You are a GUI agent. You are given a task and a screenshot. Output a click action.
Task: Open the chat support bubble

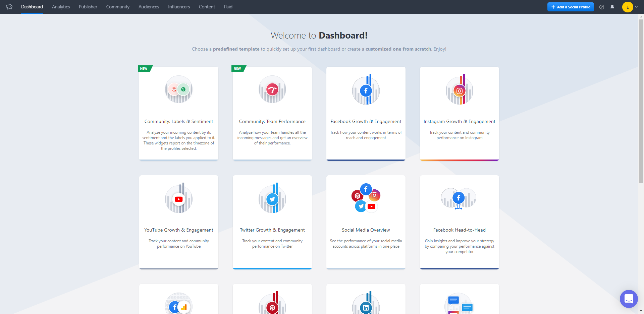tap(629, 299)
